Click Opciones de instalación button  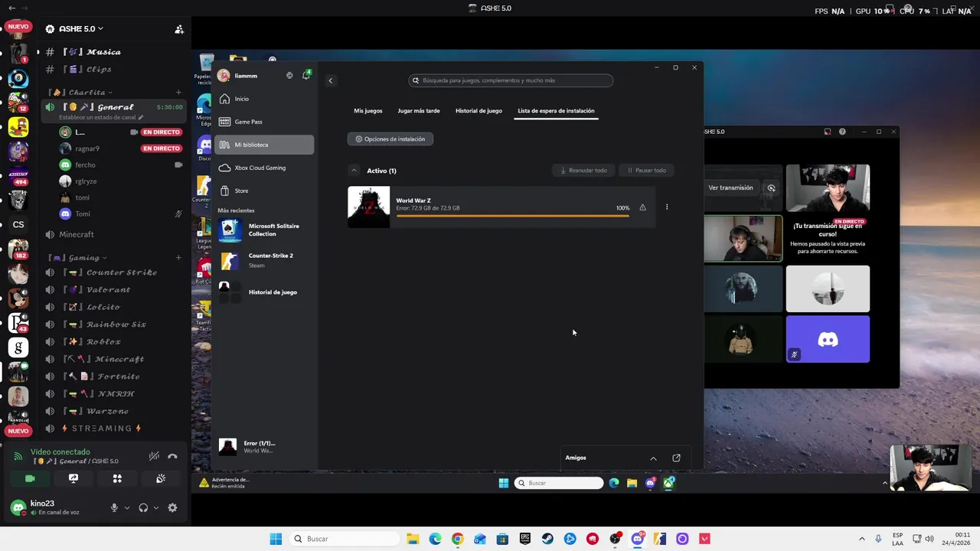click(390, 139)
